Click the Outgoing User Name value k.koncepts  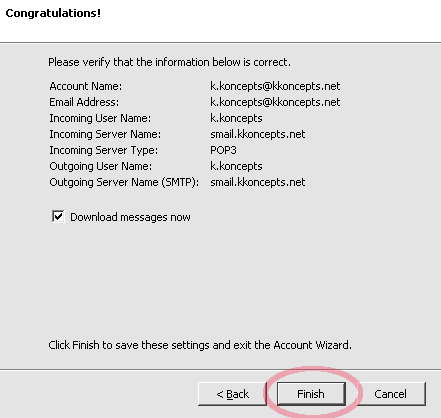(x=236, y=166)
